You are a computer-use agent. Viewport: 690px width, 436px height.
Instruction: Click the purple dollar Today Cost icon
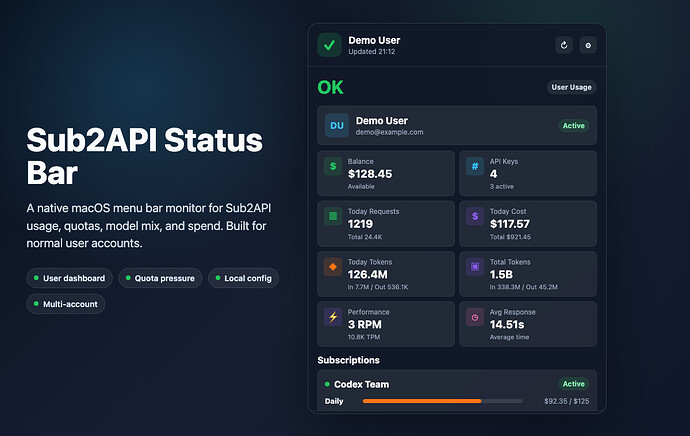coord(475,216)
